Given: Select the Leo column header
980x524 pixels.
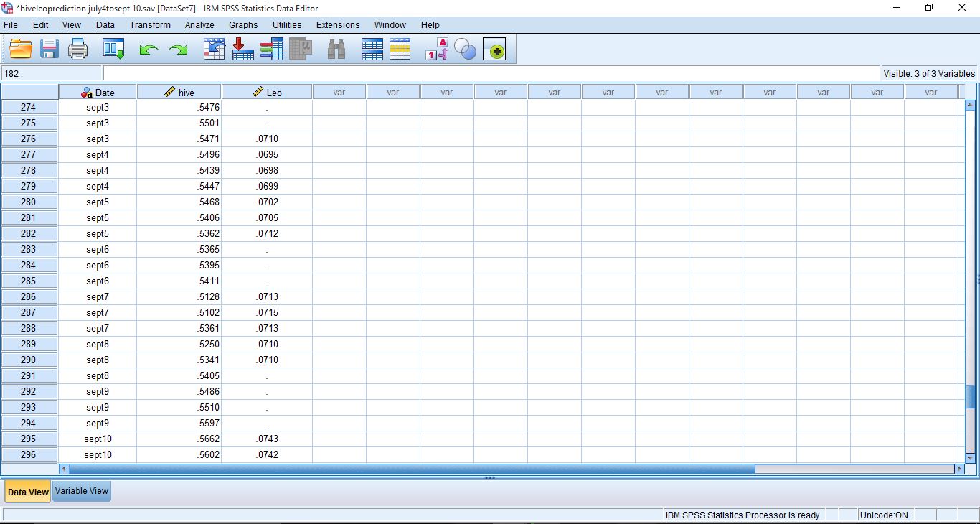Looking at the screenshot, I should tap(267, 92).
